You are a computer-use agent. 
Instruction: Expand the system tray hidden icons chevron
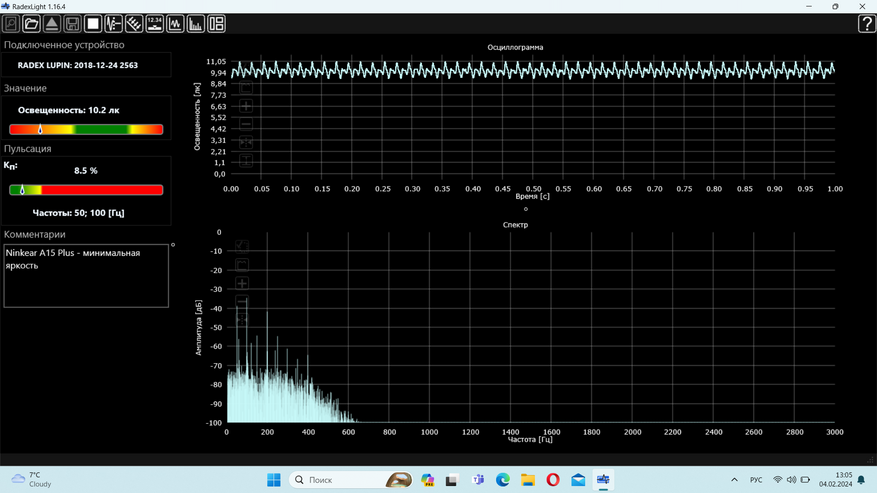tap(734, 480)
